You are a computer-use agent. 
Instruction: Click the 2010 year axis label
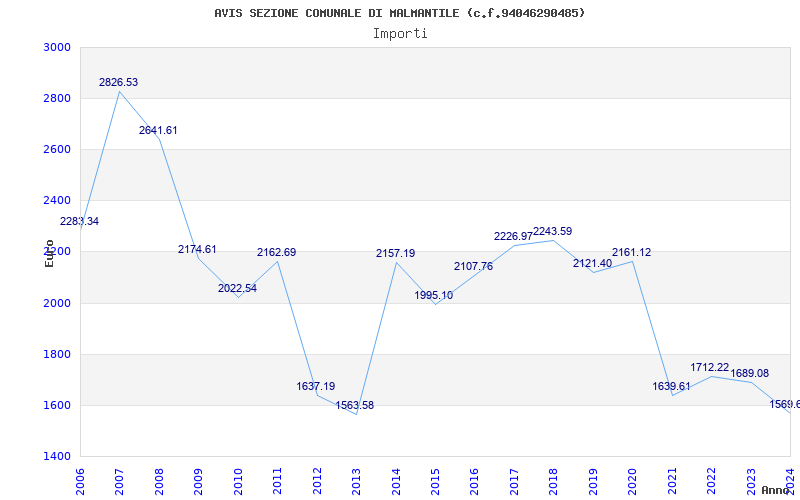pyautogui.click(x=238, y=482)
